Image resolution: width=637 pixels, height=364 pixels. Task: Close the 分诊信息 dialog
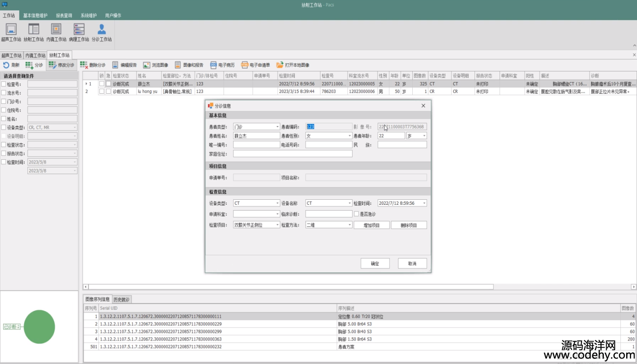coord(423,106)
